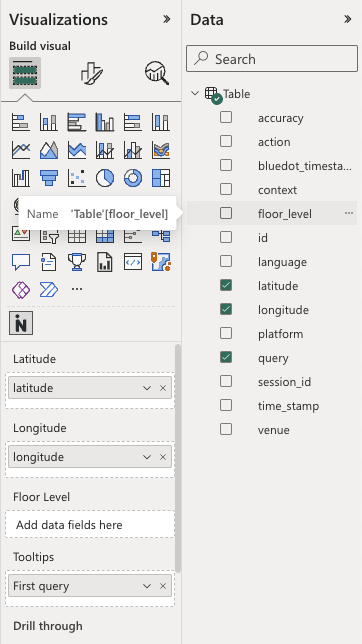
Task: Select the Q&A speech bubble visual
Action: 21,262
